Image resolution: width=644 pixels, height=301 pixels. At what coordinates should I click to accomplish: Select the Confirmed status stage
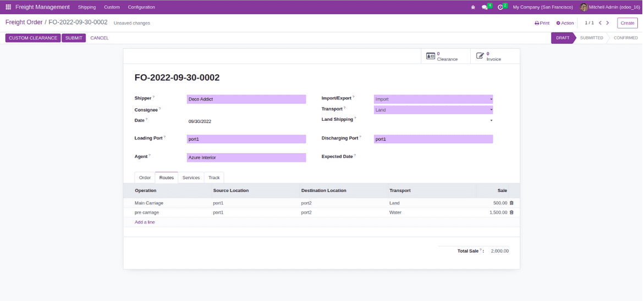coord(625,38)
